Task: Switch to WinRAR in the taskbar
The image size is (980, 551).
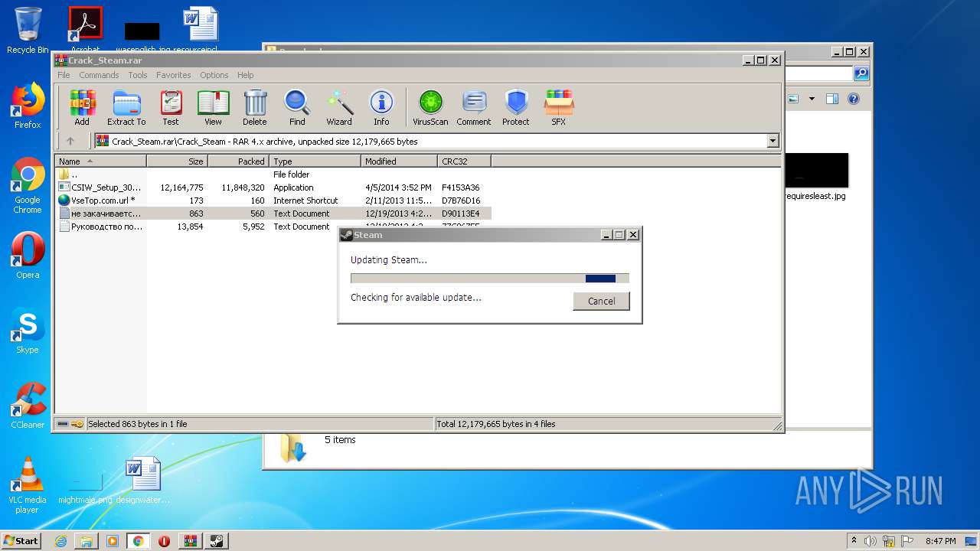Action: click(x=191, y=541)
